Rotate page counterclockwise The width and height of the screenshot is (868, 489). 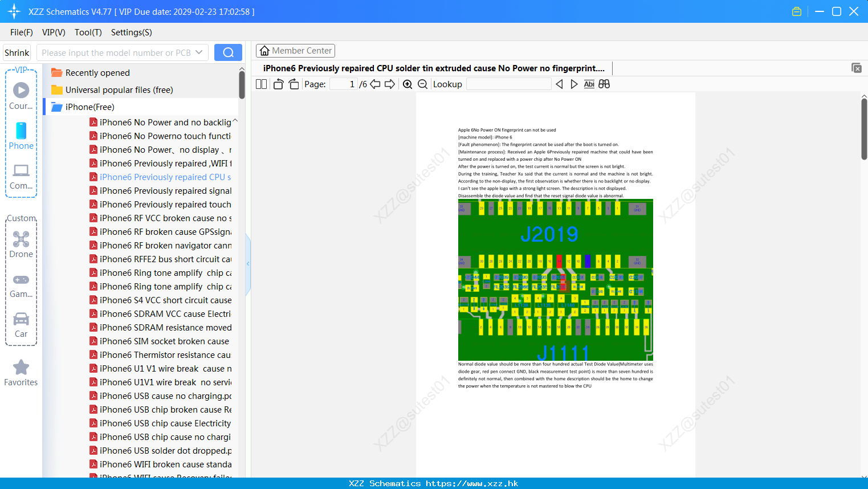(278, 84)
